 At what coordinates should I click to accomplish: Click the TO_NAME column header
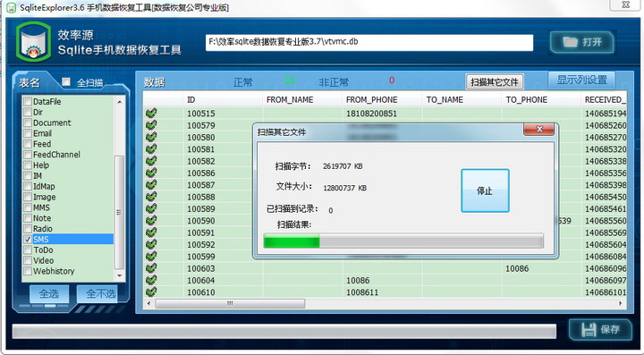462,100
